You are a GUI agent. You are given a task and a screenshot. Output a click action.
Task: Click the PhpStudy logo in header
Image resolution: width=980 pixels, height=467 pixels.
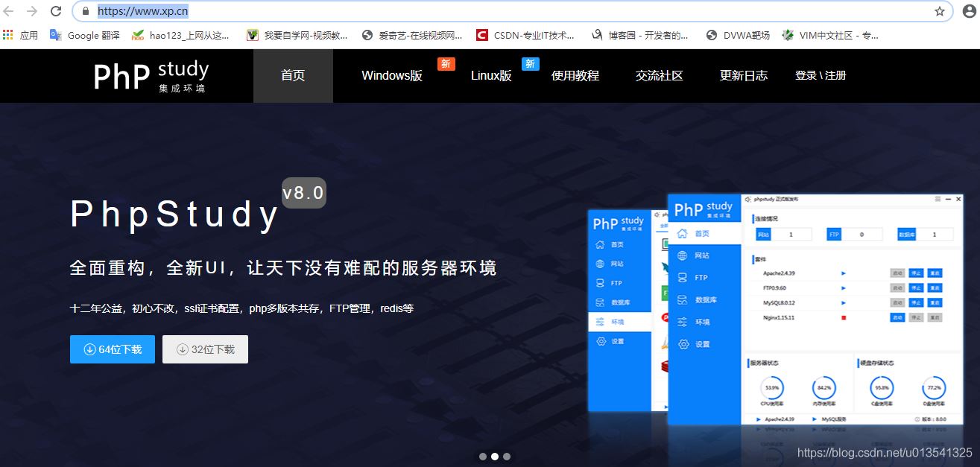(151, 76)
